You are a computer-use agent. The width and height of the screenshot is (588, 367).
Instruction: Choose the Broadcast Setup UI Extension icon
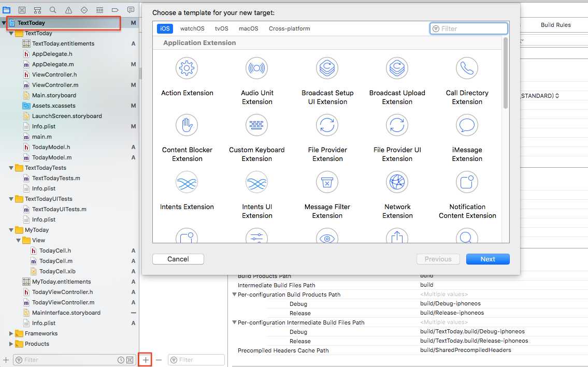click(327, 68)
